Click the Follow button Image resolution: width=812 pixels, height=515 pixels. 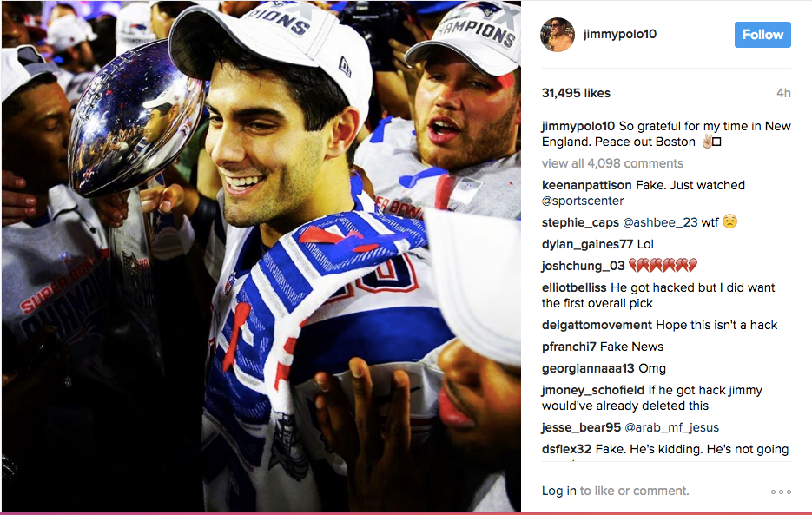[762, 35]
